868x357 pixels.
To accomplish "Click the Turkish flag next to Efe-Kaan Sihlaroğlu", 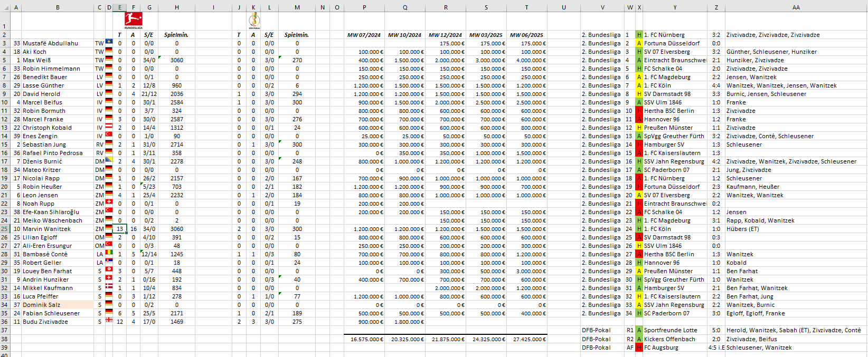I will (109, 211).
